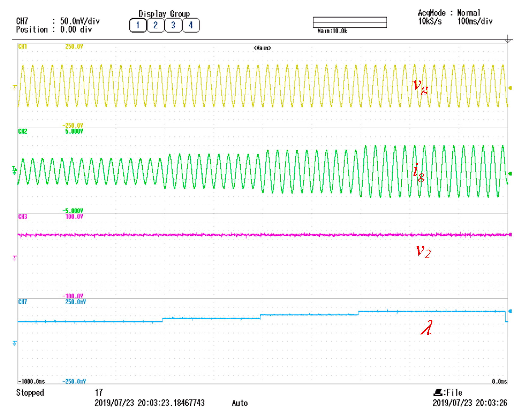Click the CH7 channel label in blue
The image size is (521, 420).
coord(22,302)
